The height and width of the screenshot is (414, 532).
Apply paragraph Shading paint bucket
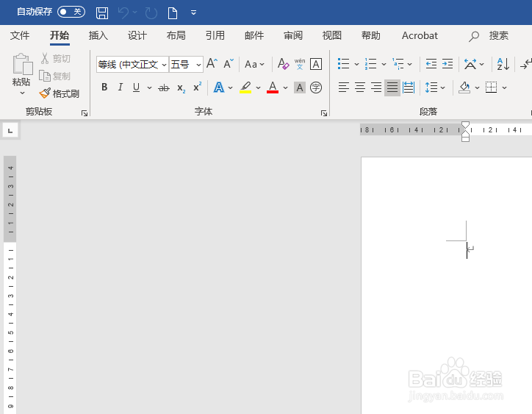[x=464, y=88]
